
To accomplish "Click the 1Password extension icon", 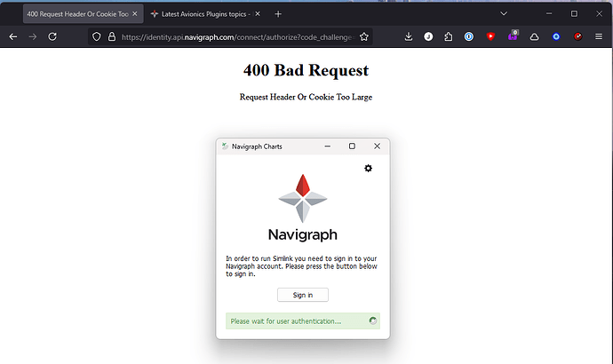I will (x=469, y=36).
